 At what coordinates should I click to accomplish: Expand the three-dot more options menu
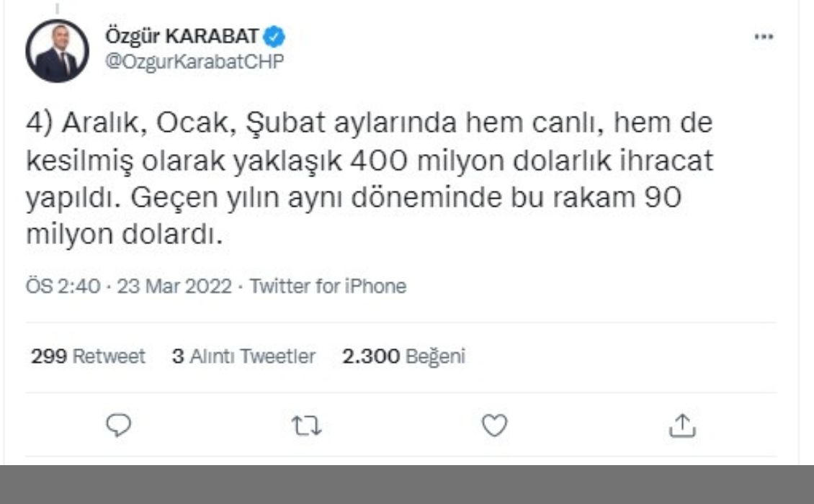coord(764,36)
